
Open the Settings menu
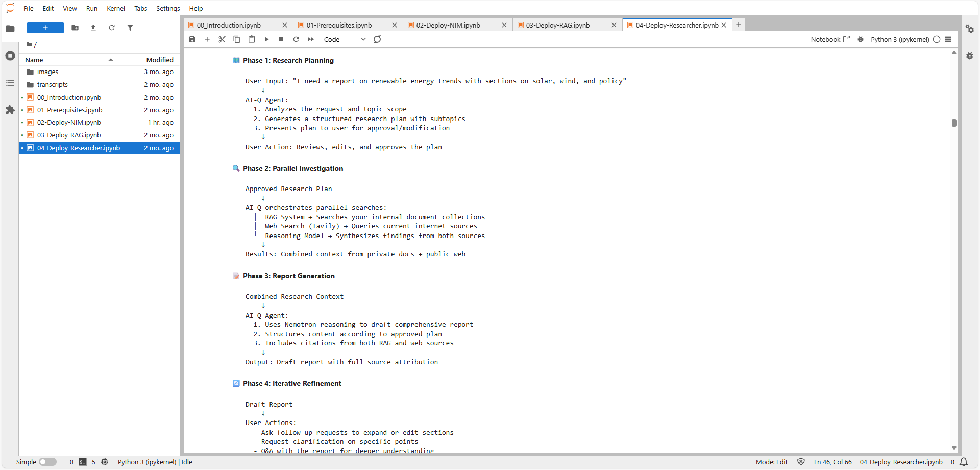(x=168, y=8)
